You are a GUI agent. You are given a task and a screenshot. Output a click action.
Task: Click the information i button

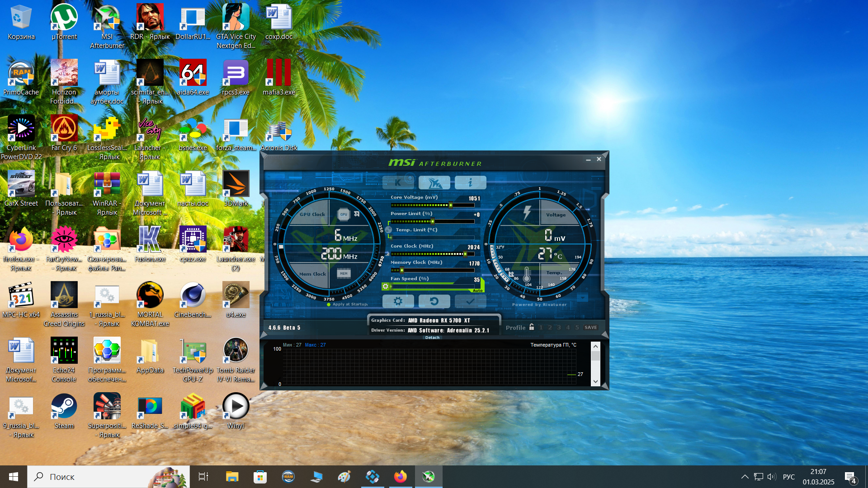pyautogui.click(x=470, y=182)
